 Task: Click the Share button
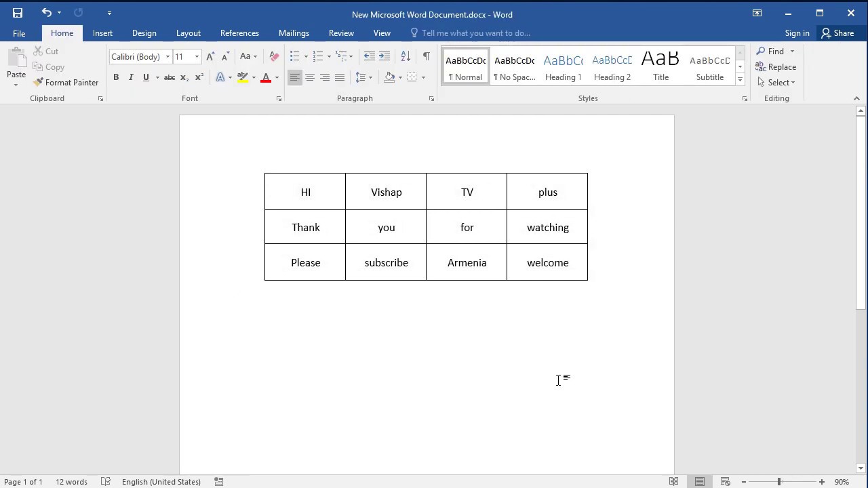(x=837, y=33)
